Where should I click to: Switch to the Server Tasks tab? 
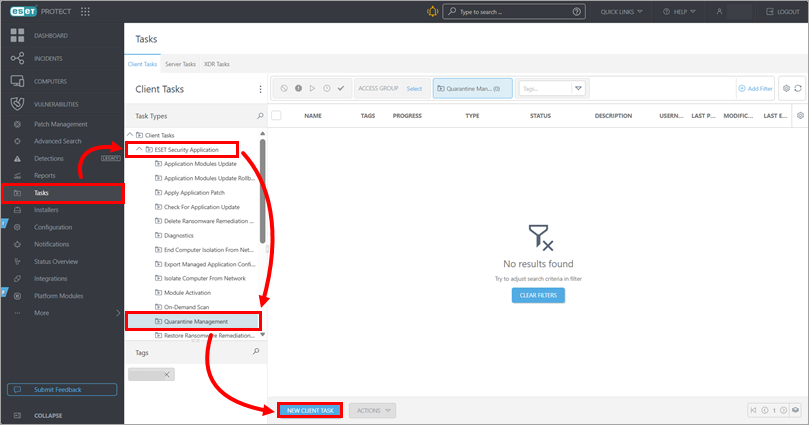coord(180,64)
